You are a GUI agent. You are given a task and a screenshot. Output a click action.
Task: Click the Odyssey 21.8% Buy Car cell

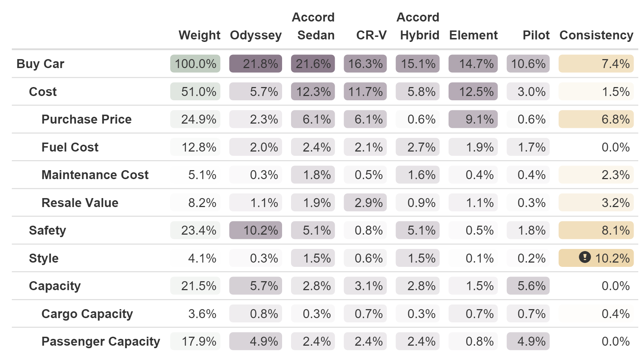[x=256, y=64]
